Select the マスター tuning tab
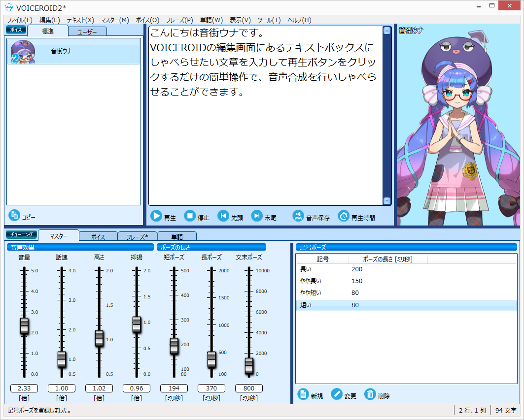Screen dimensions: 524x420 [x=59, y=236]
